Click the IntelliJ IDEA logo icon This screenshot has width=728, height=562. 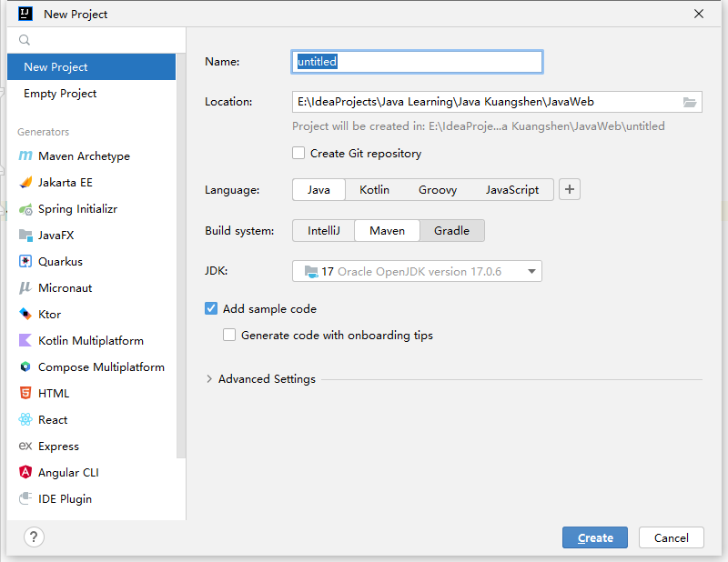point(25,14)
